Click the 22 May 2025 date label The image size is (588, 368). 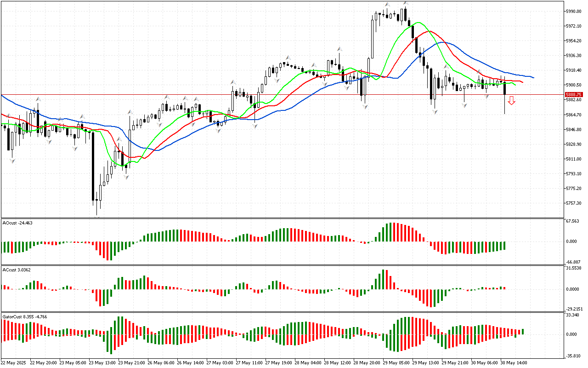tap(14, 362)
